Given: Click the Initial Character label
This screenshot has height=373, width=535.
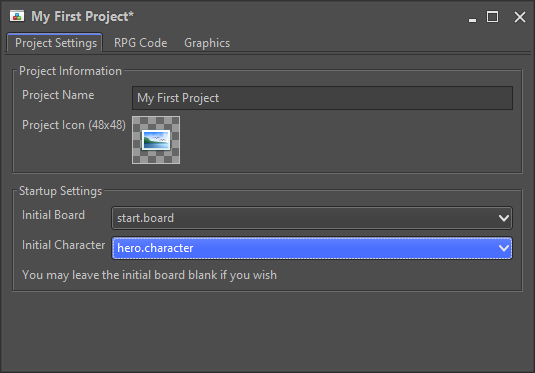Looking at the screenshot, I should click(63, 245).
